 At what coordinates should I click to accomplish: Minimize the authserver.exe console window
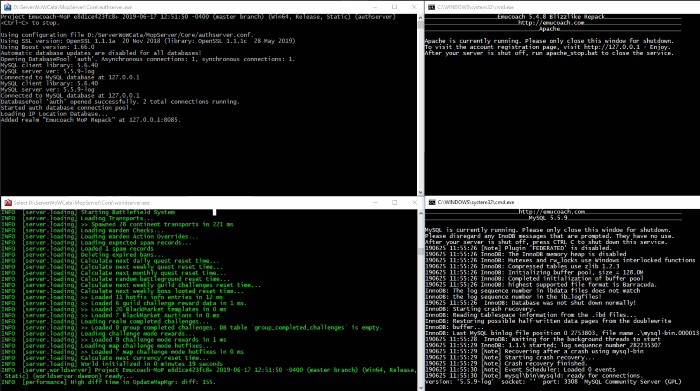pyautogui.click(x=375, y=7)
